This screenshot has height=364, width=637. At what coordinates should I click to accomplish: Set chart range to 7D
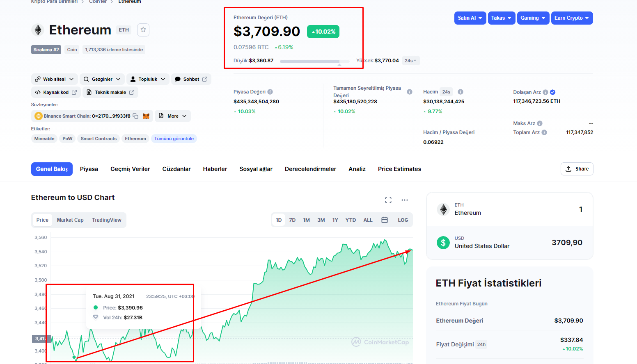(292, 220)
